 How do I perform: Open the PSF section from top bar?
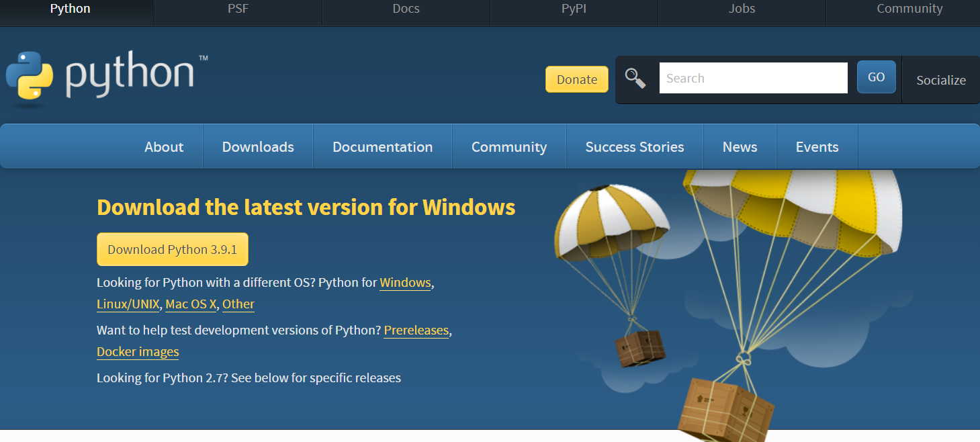(238, 9)
